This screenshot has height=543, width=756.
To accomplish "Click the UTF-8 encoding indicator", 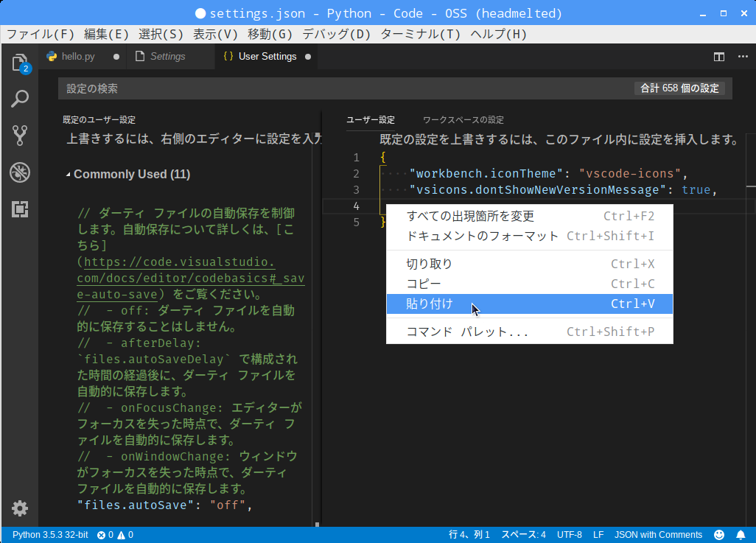I will (x=570, y=535).
